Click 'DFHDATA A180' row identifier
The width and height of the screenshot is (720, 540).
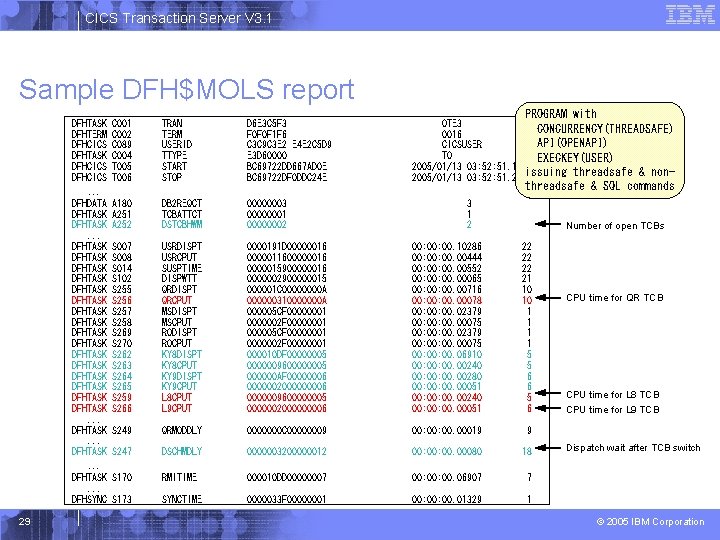tap(101, 203)
